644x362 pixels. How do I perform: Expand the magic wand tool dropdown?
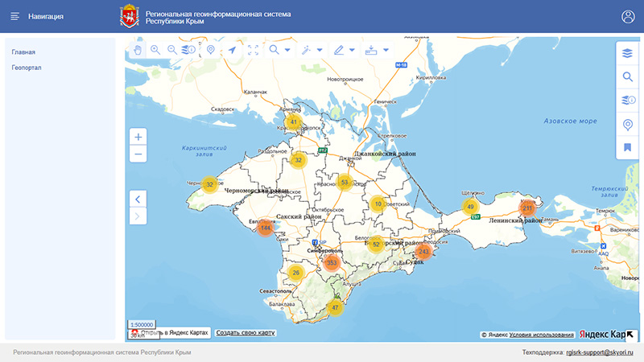(320, 50)
